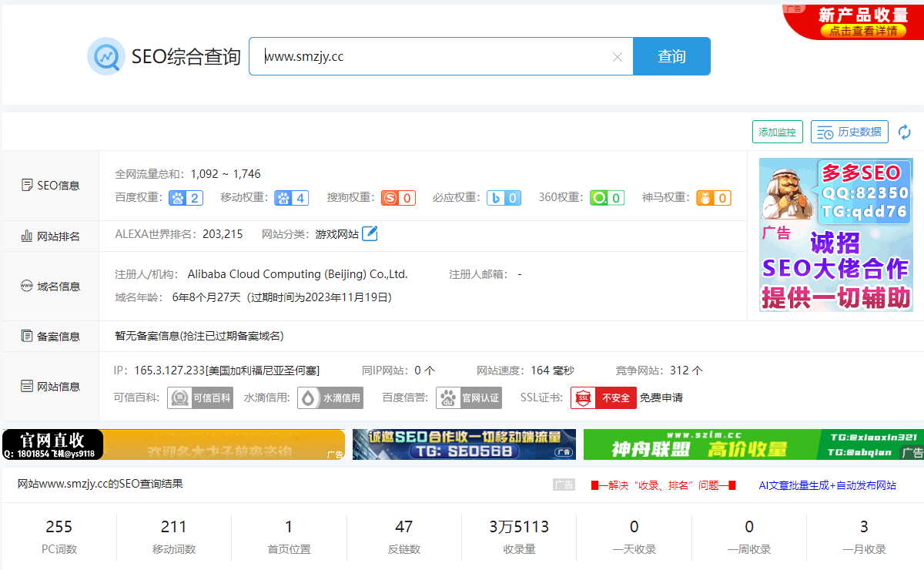Image resolution: width=924 pixels, height=570 pixels.
Task: Click 竞争网站 count 312 个
Action: 686,370
